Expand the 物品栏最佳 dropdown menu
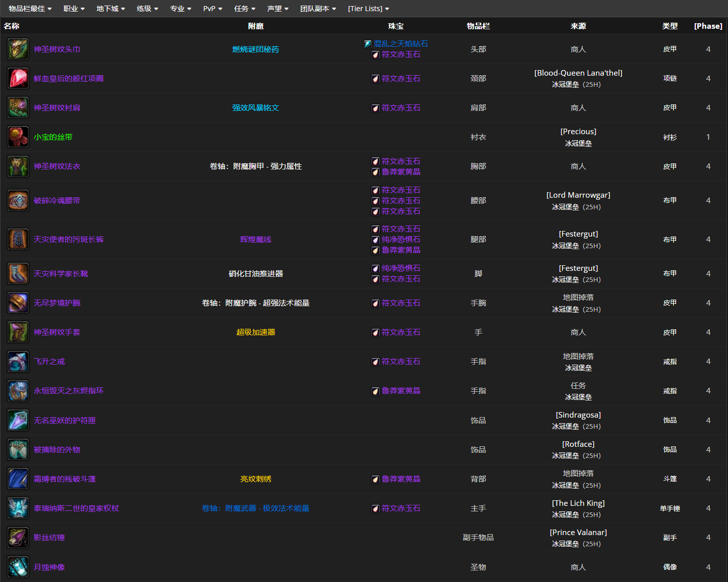728x582 pixels. (30, 9)
